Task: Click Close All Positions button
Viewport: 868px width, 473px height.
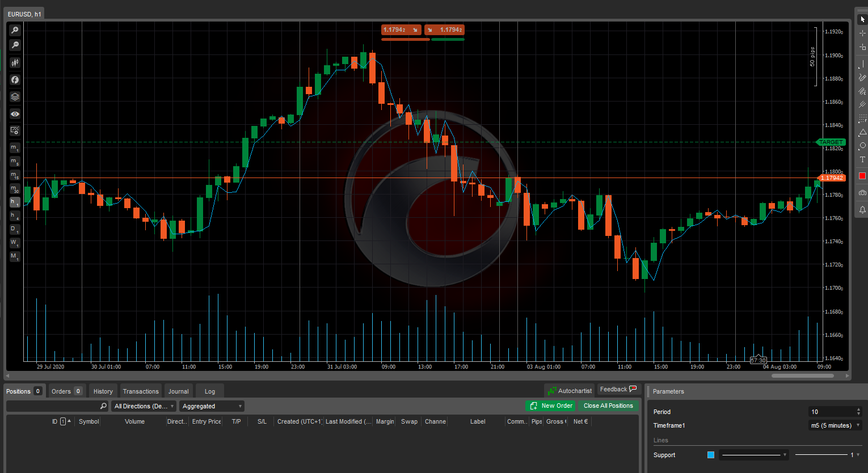Action: tap(608, 406)
